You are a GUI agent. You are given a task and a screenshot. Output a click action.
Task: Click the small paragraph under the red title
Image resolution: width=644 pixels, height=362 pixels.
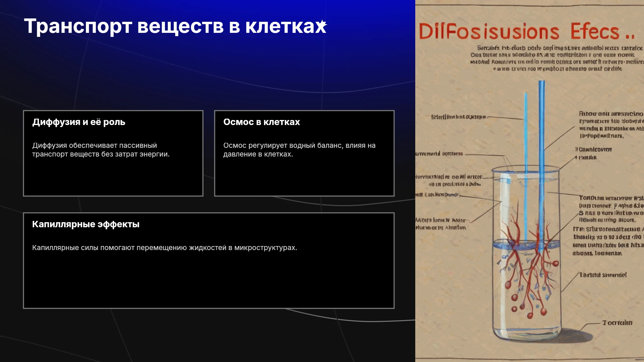pos(557,58)
